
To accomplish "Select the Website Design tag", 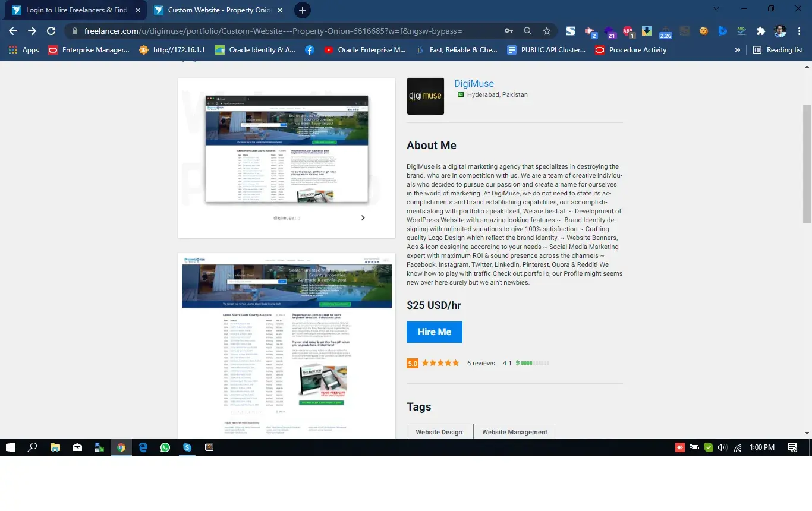I will (439, 431).
